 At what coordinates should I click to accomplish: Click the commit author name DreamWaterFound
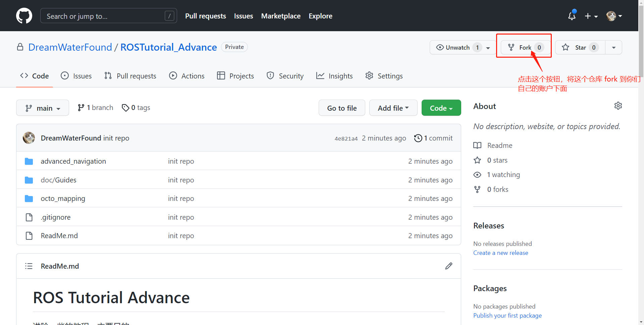[x=71, y=138]
